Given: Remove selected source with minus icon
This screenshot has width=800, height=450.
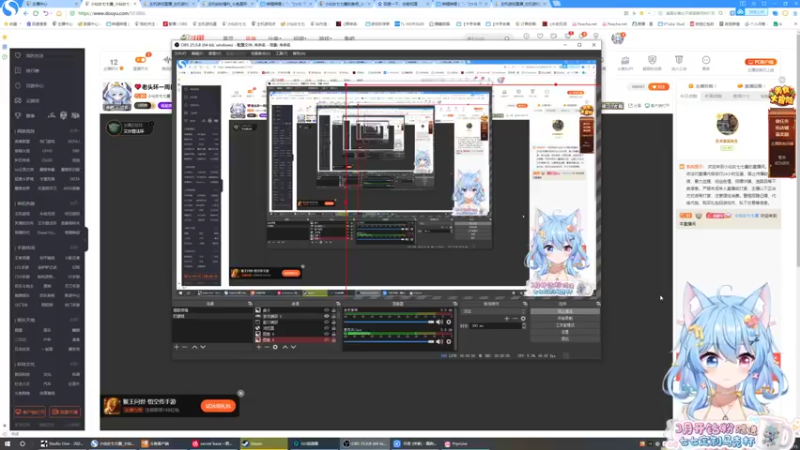Looking at the screenshot, I should click(267, 347).
